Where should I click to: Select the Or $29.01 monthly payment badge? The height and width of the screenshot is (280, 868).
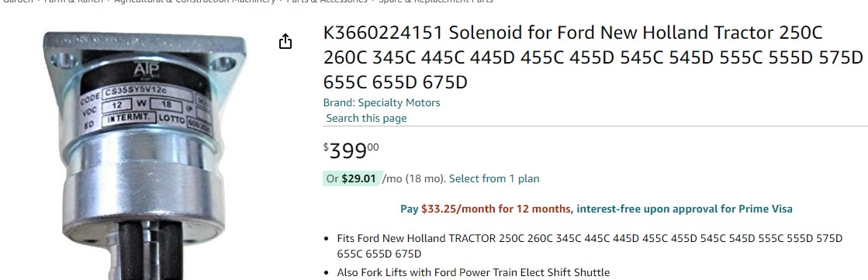click(x=351, y=178)
